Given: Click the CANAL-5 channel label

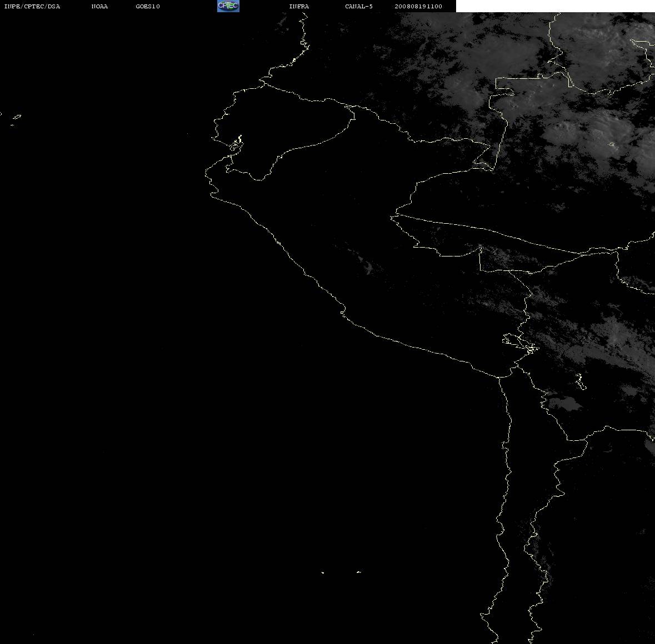Looking at the screenshot, I should click(x=359, y=6).
